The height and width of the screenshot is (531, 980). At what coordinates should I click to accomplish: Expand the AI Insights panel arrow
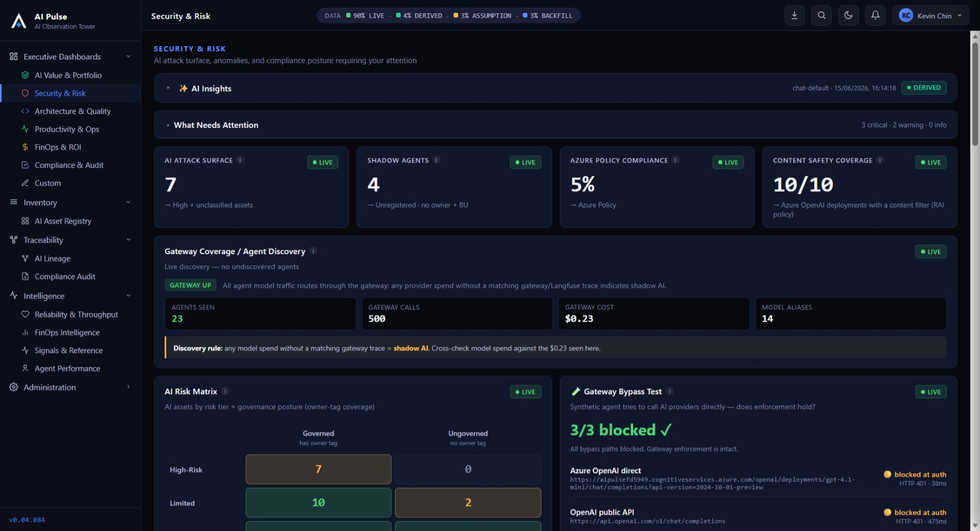pos(168,88)
